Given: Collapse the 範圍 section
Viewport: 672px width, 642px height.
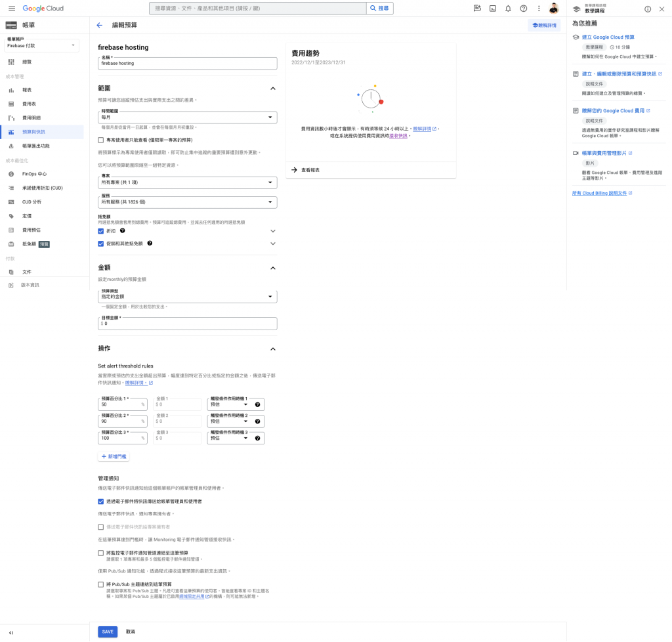Looking at the screenshot, I should point(272,88).
